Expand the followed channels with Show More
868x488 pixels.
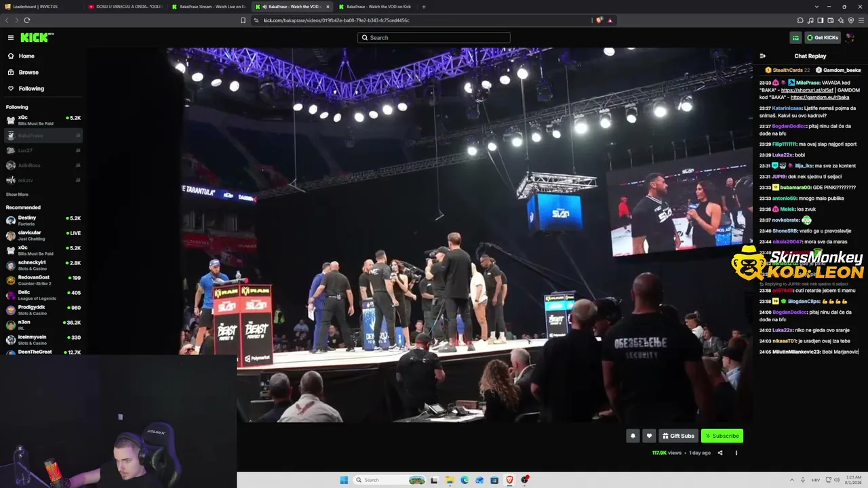pos(17,195)
